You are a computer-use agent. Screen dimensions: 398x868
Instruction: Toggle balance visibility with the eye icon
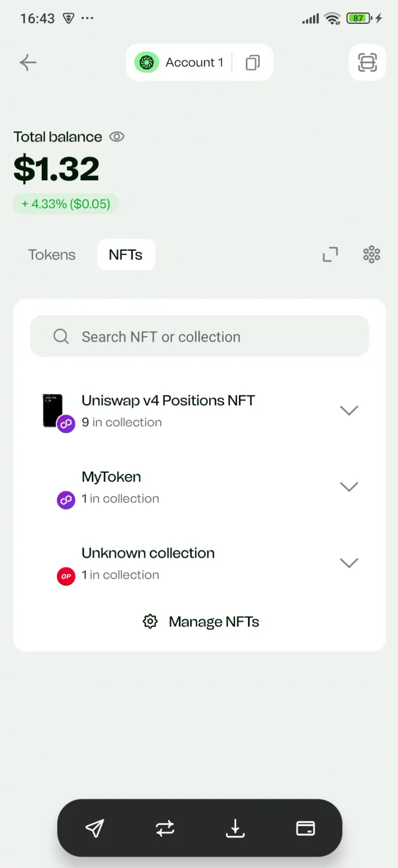point(117,137)
